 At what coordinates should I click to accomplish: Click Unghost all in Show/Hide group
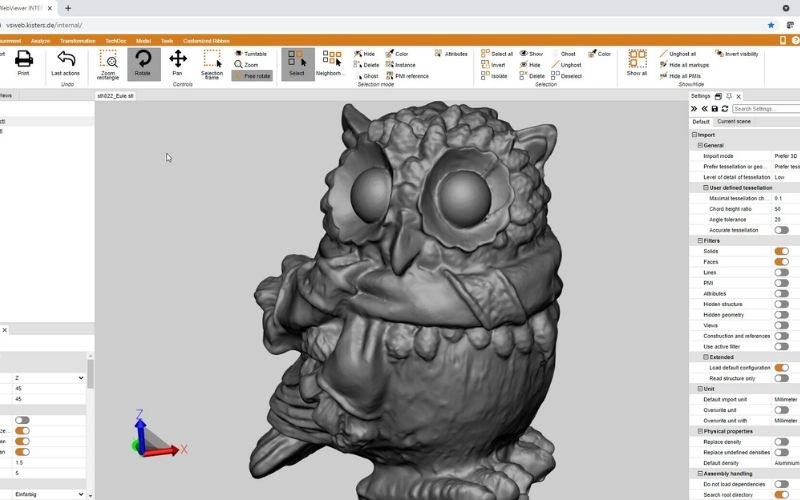(x=682, y=53)
